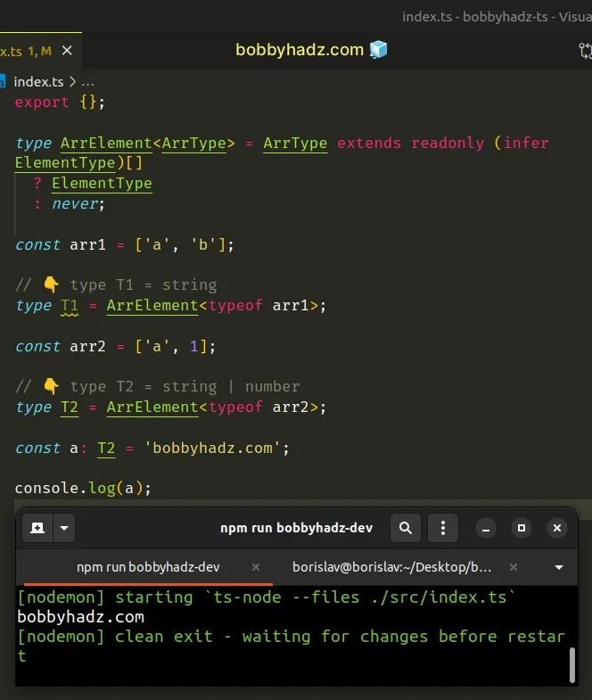Image resolution: width=592 pixels, height=700 pixels.
Task: Click the nodemon starting ts-node line
Action: pyautogui.click(x=266, y=597)
